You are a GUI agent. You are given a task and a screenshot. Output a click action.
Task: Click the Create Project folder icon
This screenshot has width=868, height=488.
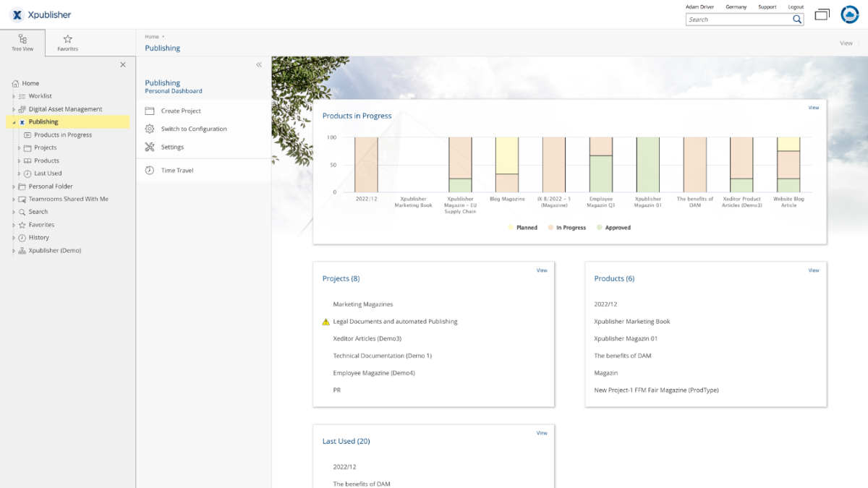point(150,111)
